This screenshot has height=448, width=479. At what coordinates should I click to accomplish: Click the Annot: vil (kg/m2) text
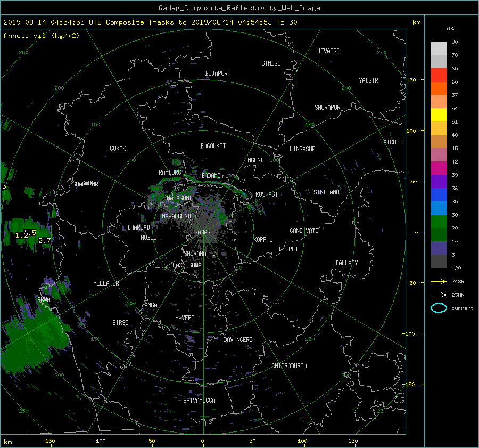coord(42,36)
